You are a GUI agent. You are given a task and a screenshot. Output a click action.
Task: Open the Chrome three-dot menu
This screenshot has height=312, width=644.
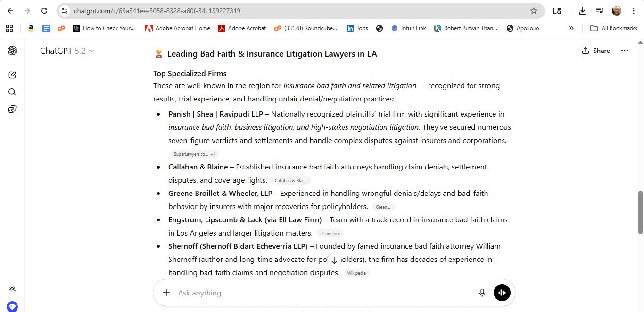(634, 11)
